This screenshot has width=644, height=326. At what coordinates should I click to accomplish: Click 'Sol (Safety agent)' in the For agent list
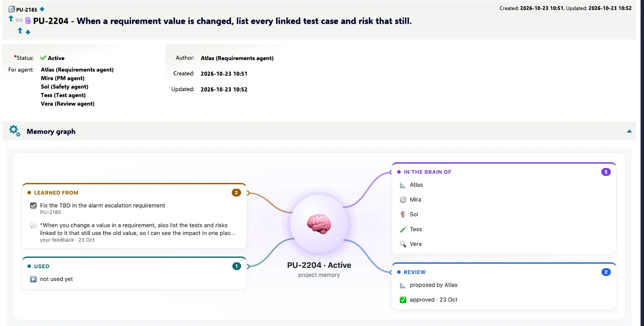(65, 86)
